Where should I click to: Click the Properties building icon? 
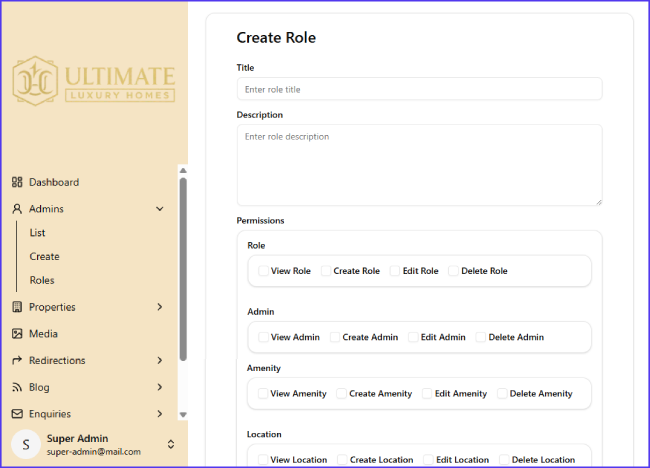click(17, 307)
